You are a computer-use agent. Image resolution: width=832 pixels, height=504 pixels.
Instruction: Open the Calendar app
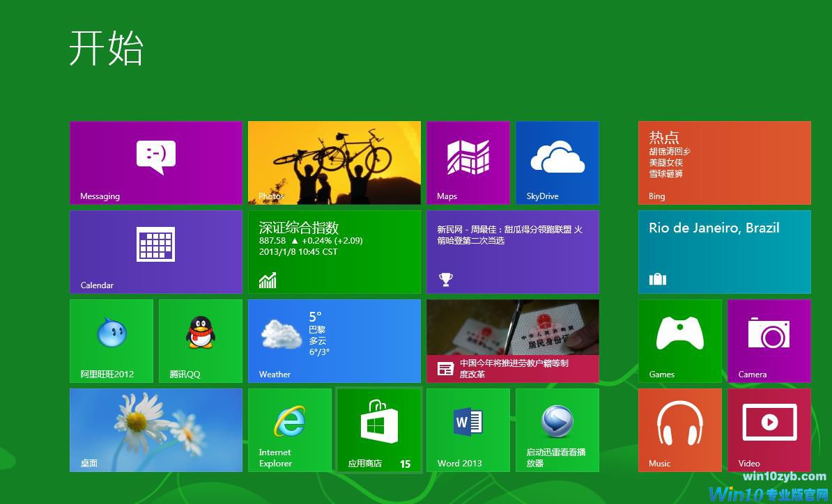[155, 251]
